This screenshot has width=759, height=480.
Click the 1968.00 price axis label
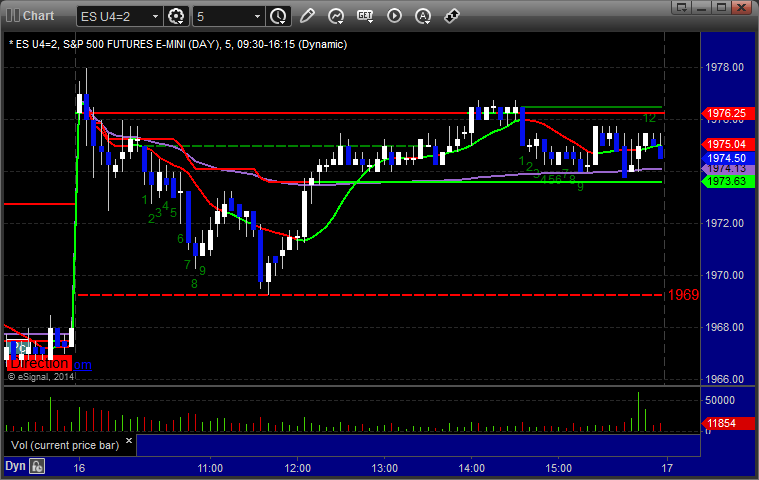tap(724, 328)
